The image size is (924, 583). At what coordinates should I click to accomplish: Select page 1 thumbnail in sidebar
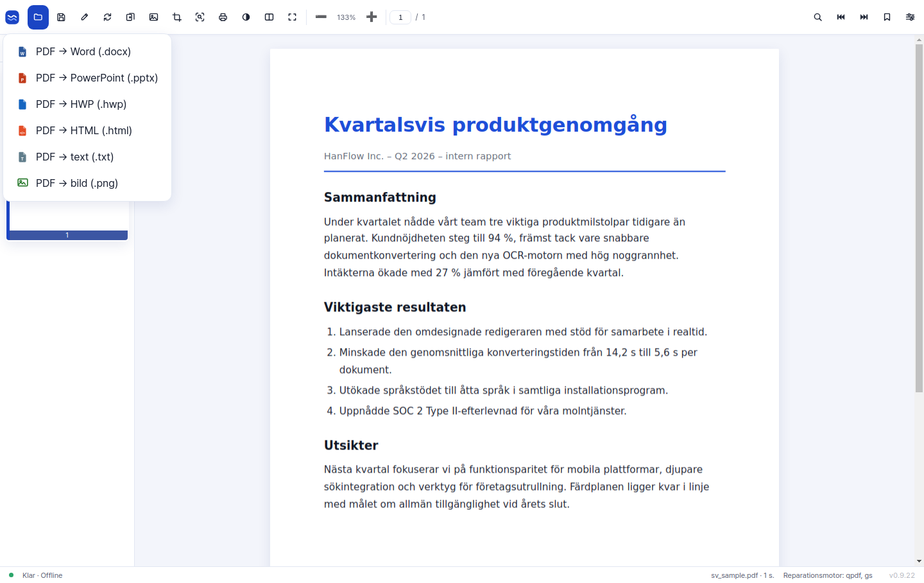click(x=67, y=220)
